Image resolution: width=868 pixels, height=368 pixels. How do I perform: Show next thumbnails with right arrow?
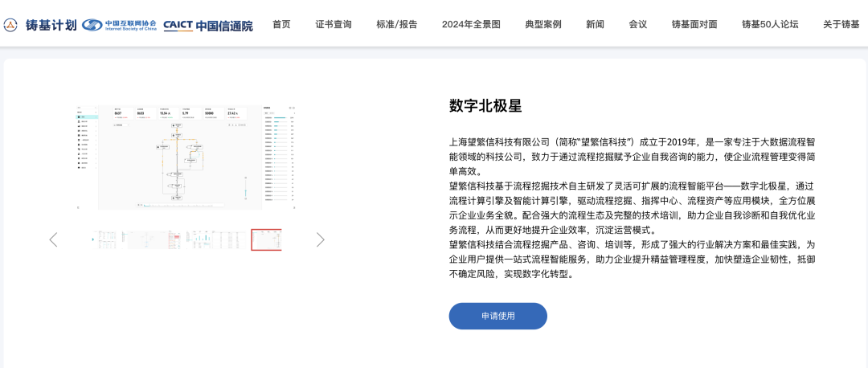click(x=320, y=239)
